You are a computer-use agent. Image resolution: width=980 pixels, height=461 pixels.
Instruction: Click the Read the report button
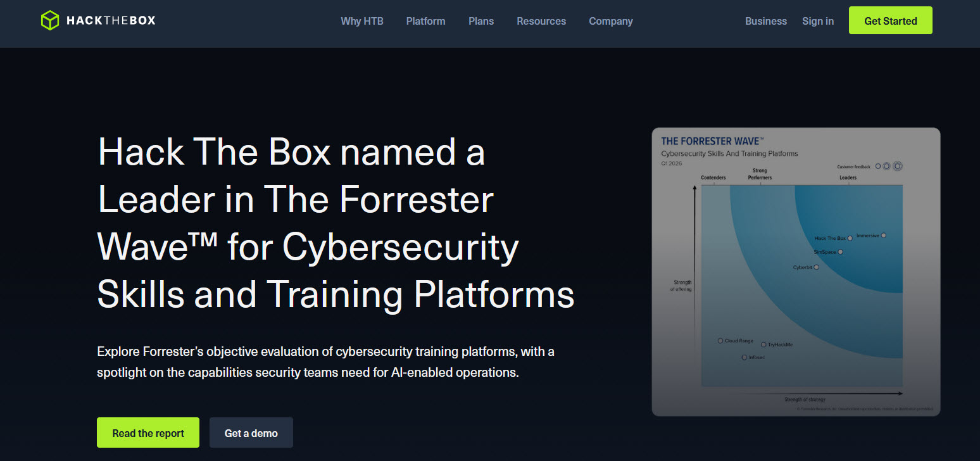pyautogui.click(x=148, y=433)
